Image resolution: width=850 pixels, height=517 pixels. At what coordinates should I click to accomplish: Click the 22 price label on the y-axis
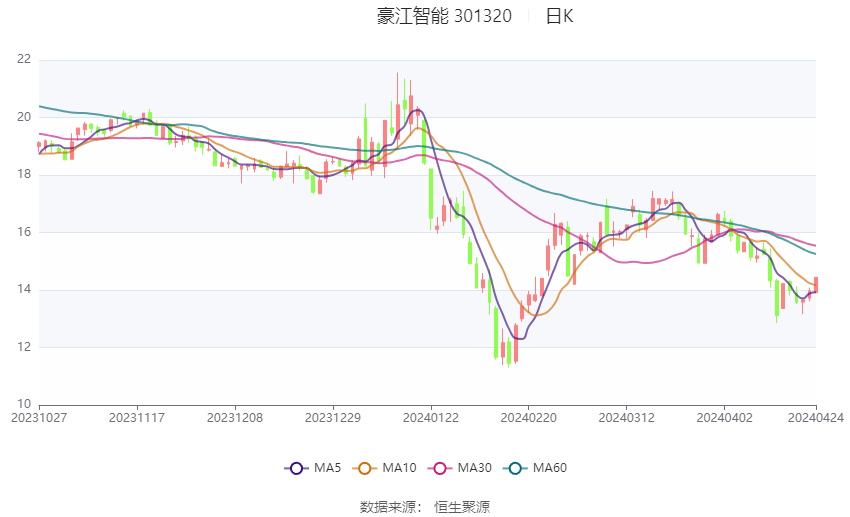pyautogui.click(x=24, y=60)
